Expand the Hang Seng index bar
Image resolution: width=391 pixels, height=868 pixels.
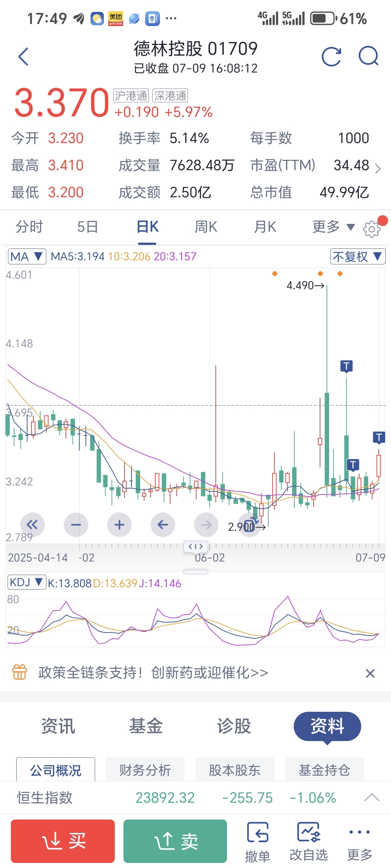pyautogui.click(x=372, y=797)
